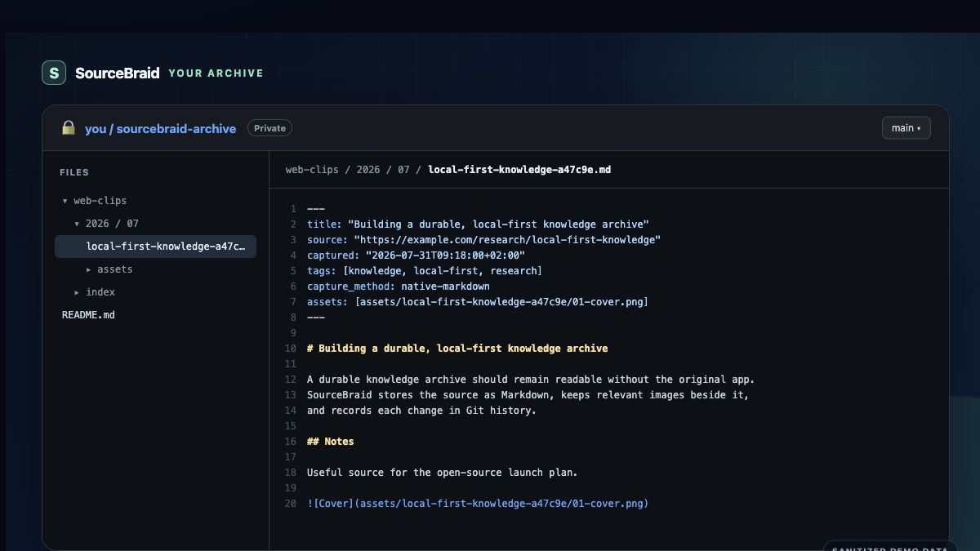Click the '# Building a durable' heading line
This screenshot has width=980, height=551.
tap(457, 349)
